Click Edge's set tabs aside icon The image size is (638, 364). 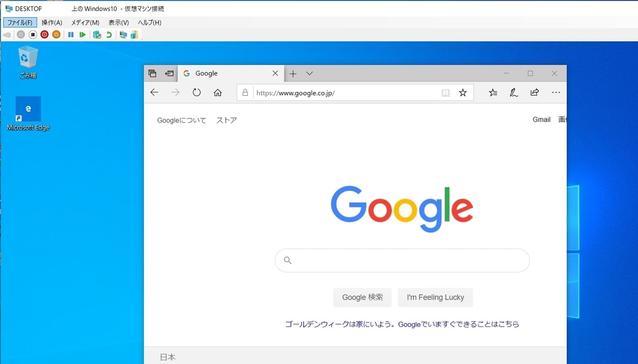pyautogui.click(x=170, y=73)
